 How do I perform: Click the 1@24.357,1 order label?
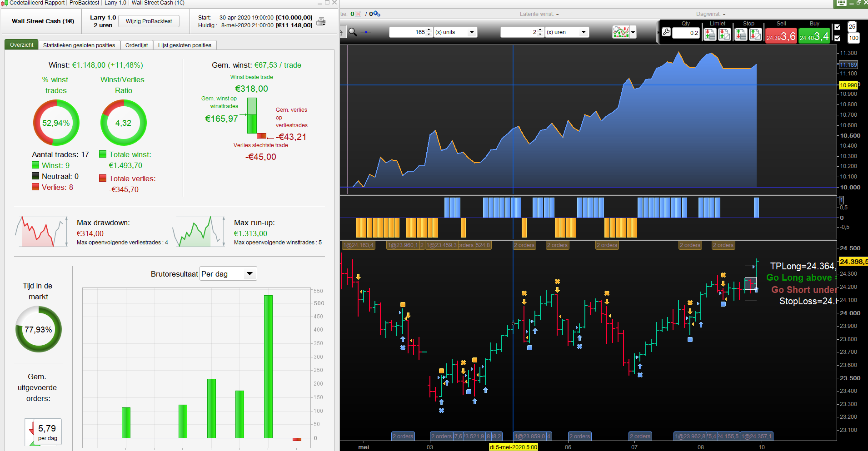756,436
